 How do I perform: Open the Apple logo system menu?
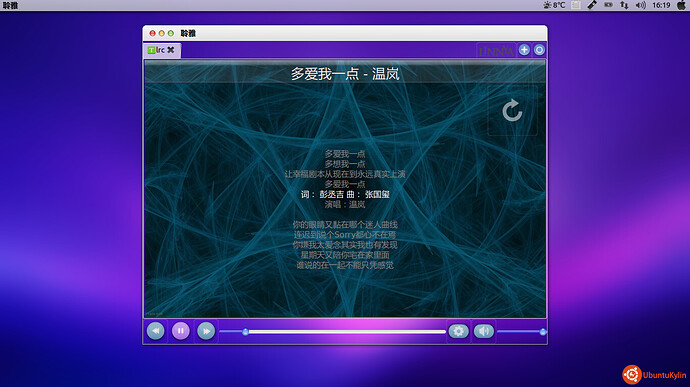pos(682,5)
